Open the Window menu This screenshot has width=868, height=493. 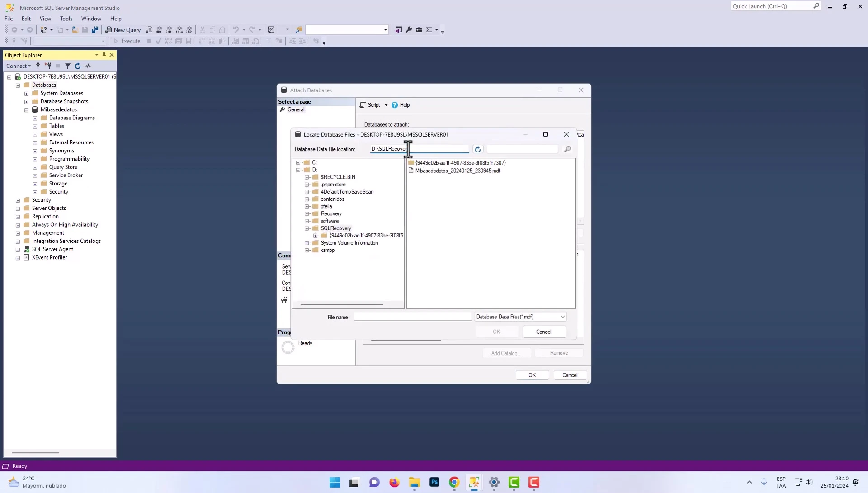[91, 19]
